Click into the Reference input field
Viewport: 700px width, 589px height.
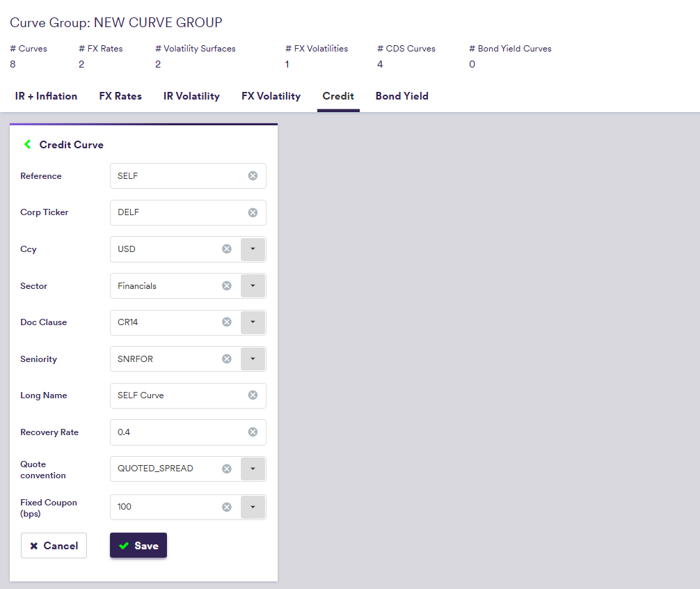(x=177, y=176)
